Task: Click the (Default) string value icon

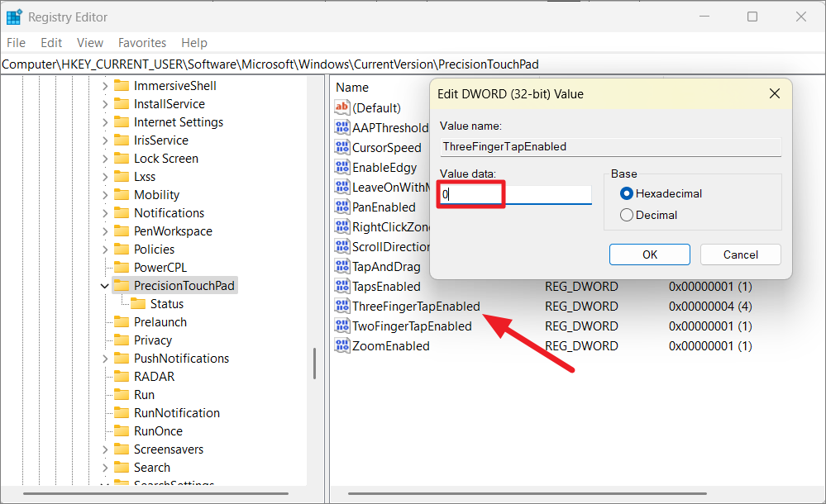Action: (342, 108)
